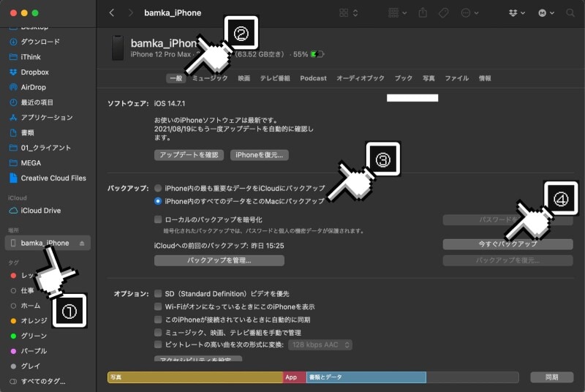The image size is (585, 392).
Task: Go back with the Finder back arrow
Action: coord(112,12)
